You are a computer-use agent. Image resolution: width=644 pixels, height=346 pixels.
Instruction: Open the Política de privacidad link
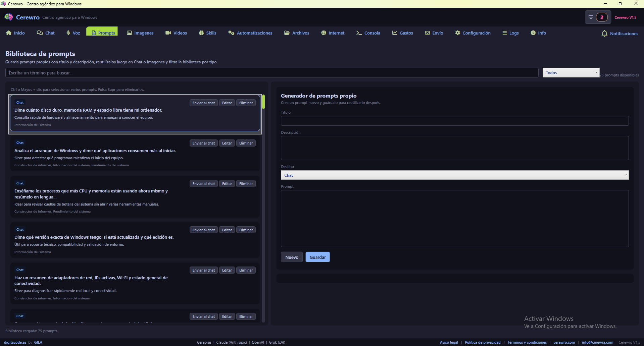click(483, 342)
